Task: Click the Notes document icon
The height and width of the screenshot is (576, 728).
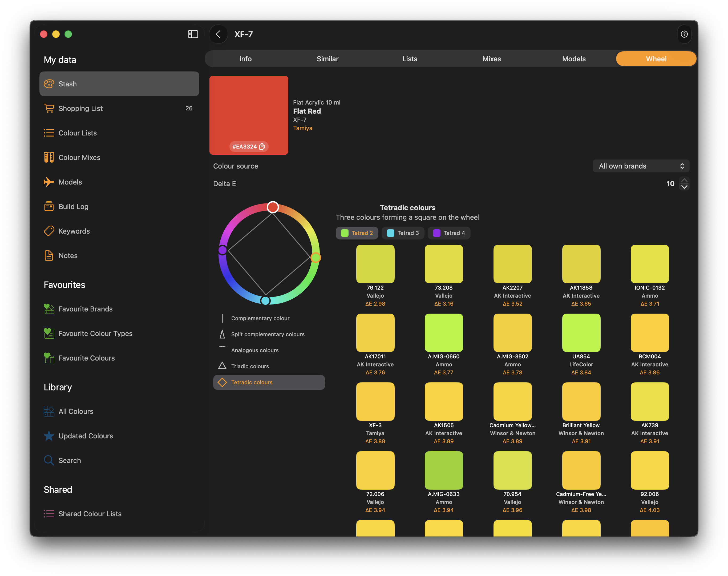Action: click(x=49, y=256)
